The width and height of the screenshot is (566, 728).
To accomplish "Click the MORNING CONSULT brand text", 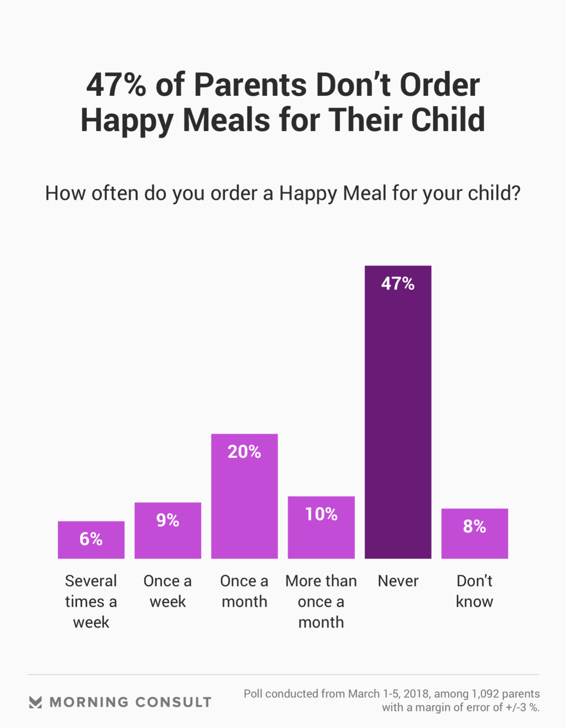I will click(131, 702).
